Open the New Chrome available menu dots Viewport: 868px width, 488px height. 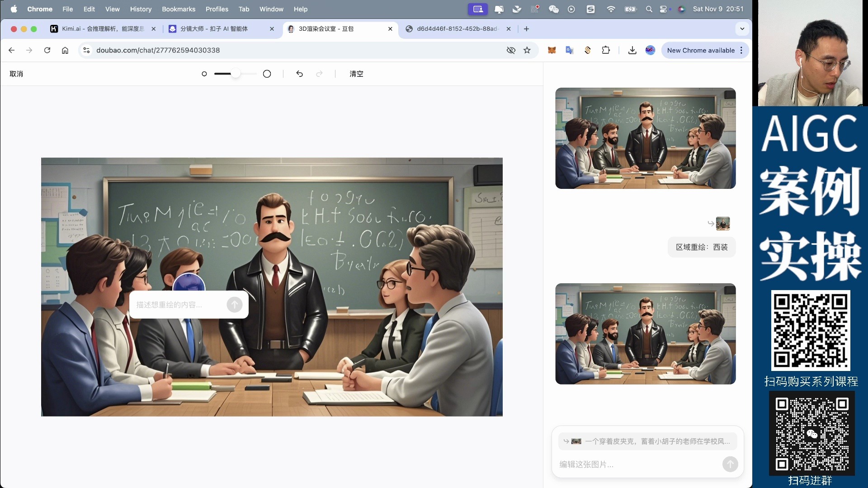click(741, 50)
